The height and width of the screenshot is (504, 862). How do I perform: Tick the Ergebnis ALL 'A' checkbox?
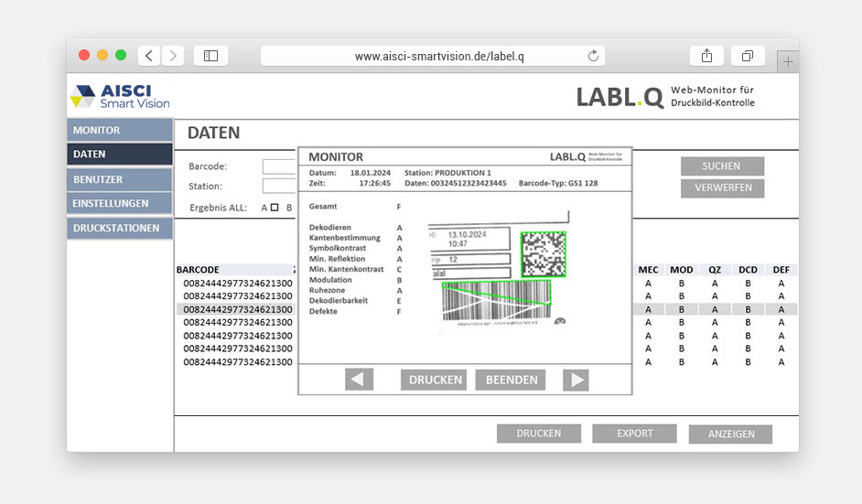click(275, 208)
